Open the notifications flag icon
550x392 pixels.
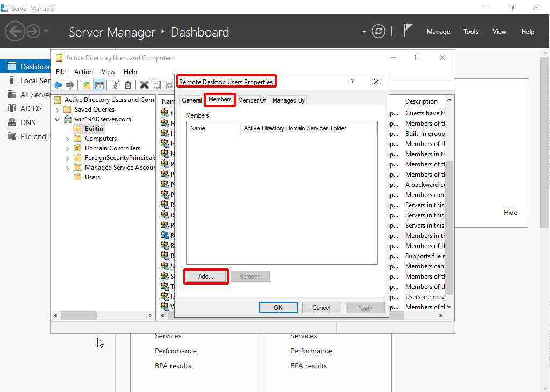(x=408, y=31)
